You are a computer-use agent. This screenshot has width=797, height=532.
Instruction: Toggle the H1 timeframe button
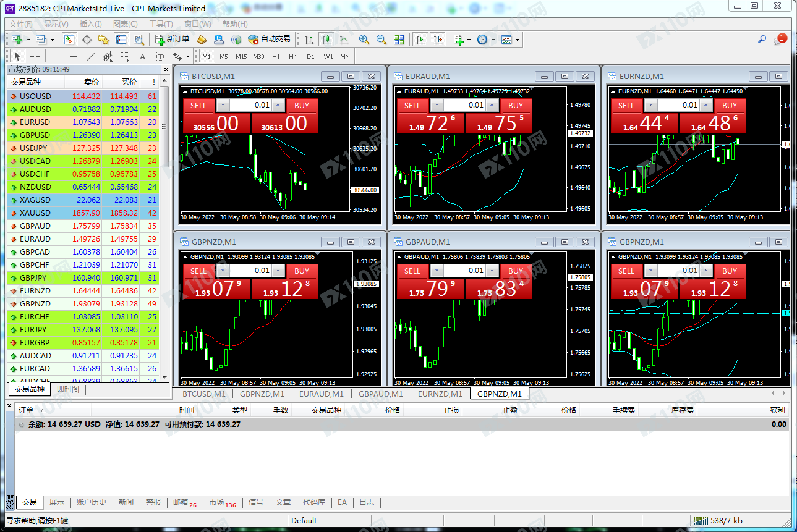coord(276,56)
